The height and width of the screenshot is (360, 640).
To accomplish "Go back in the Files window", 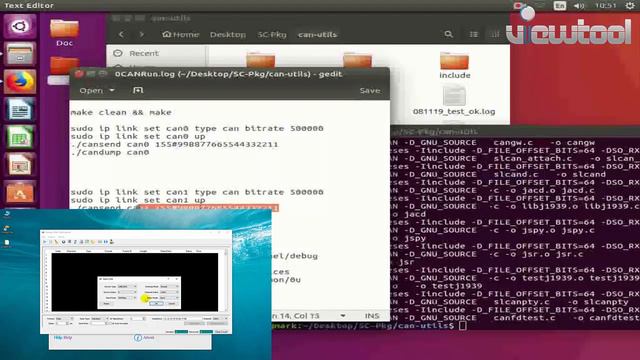I will click(121, 35).
